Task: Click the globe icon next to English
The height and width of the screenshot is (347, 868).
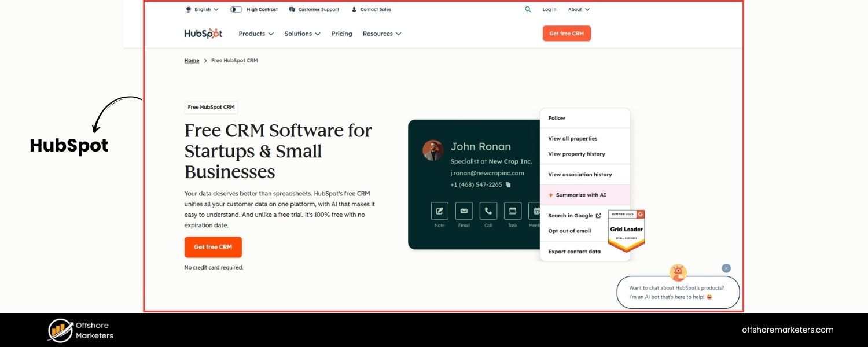Action: click(x=188, y=9)
